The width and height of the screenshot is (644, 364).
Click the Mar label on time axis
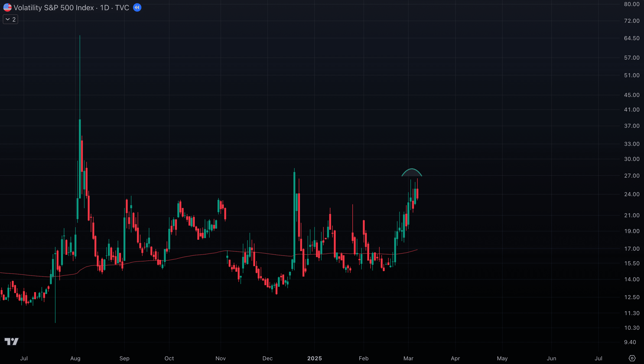click(408, 358)
